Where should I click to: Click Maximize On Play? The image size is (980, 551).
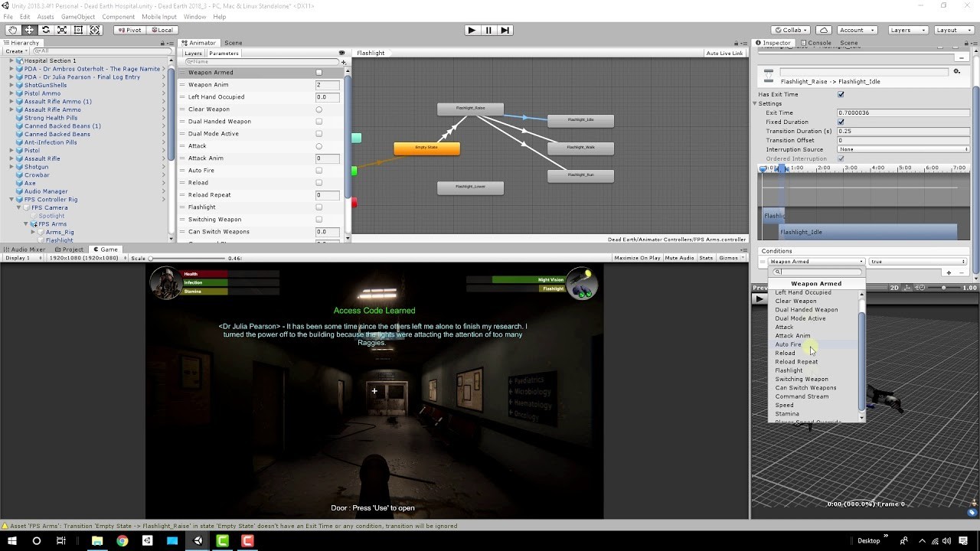(637, 258)
